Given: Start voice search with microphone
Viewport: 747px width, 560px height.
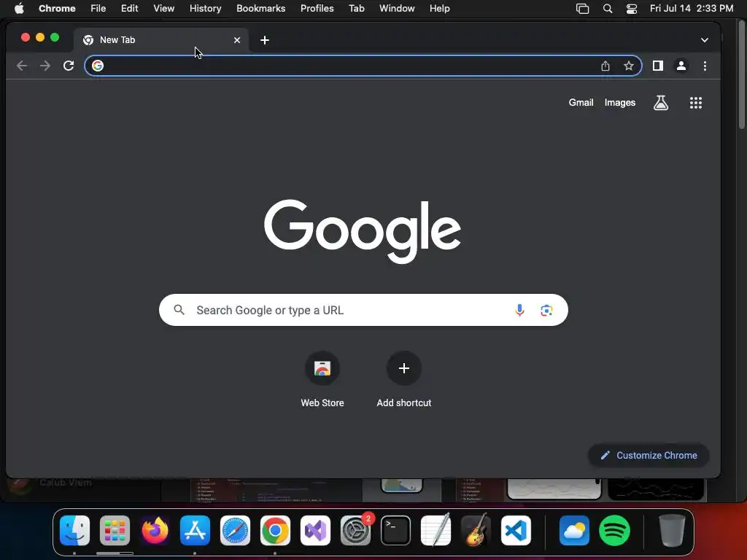Looking at the screenshot, I should coord(519,310).
